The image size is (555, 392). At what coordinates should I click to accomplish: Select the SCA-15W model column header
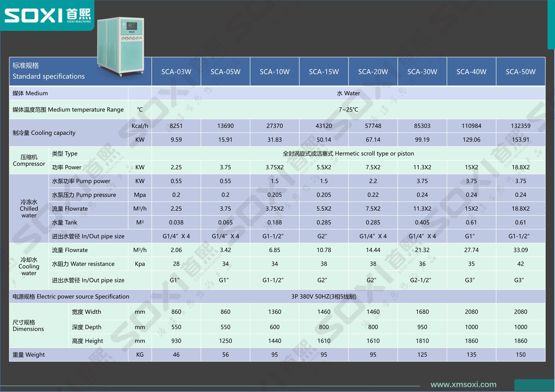click(x=324, y=72)
